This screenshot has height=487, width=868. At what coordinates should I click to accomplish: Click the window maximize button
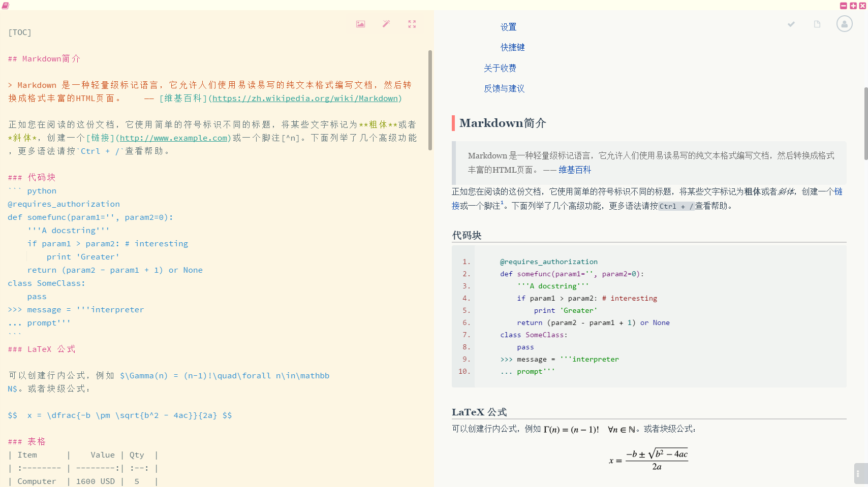853,6
